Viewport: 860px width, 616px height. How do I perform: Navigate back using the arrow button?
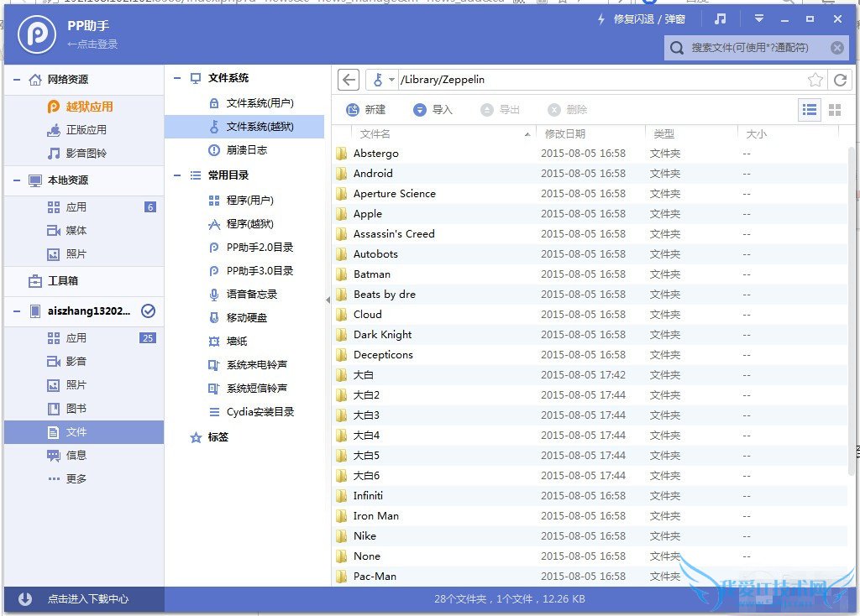tap(348, 79)
